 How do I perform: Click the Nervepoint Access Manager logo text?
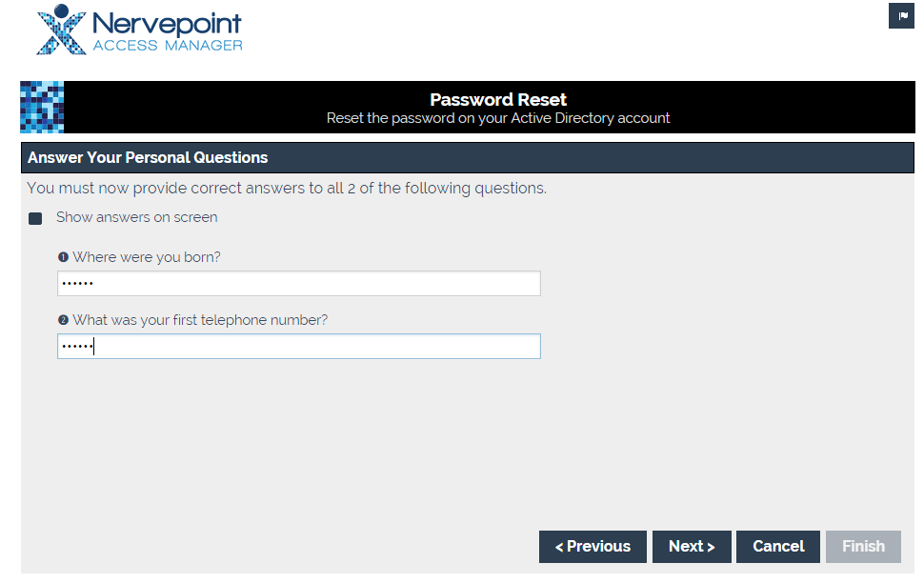167,31
